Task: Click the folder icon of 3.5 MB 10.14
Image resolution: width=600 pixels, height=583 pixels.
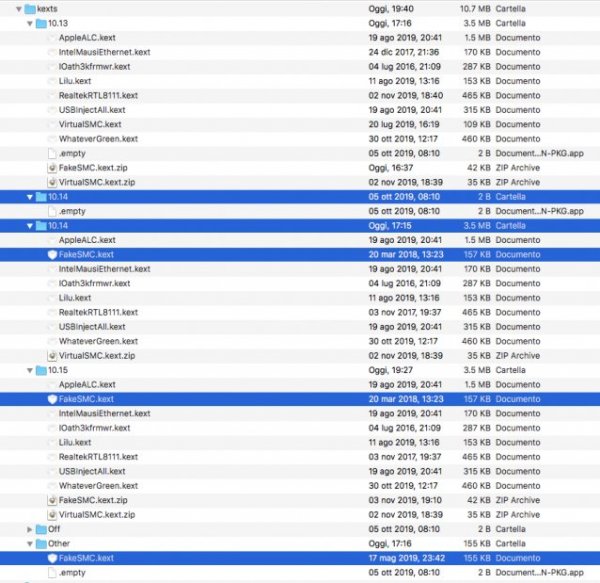Action: click(41, 226)
